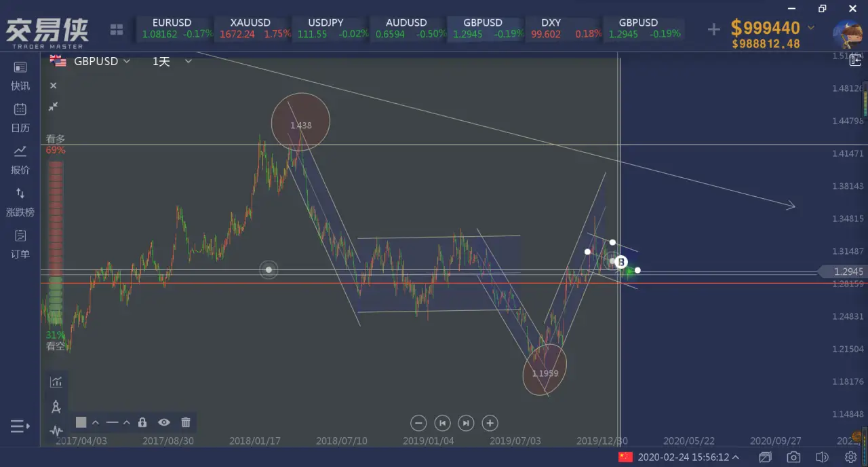Click the grid layout icon beside logo
This screenshot has height=467, width=868.
117,30
